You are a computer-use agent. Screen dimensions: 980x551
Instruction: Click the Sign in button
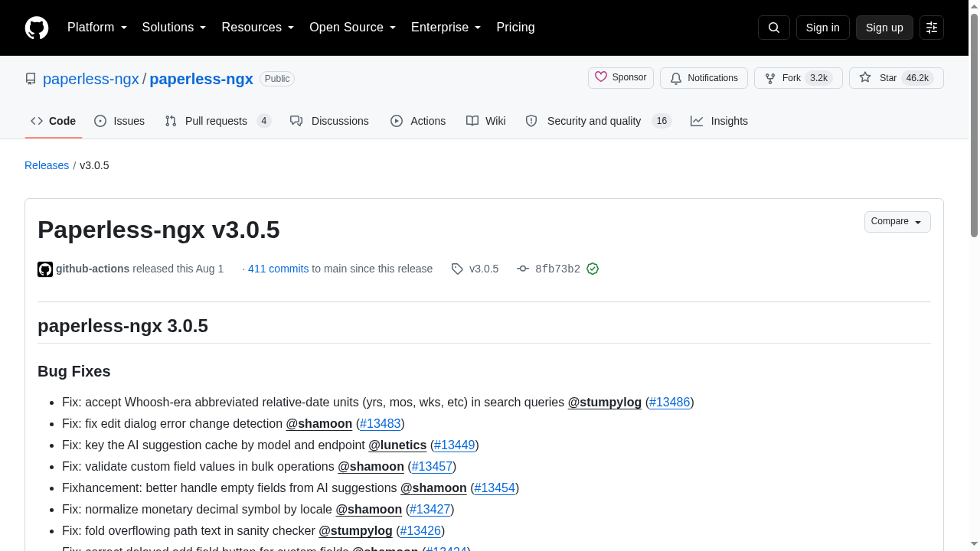[823, 28]
